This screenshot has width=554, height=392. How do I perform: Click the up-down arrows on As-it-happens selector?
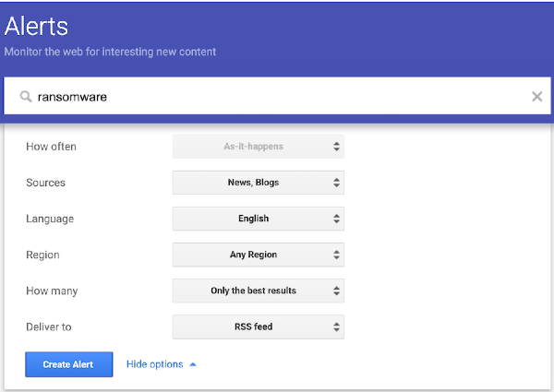click(x=336, y=147)
